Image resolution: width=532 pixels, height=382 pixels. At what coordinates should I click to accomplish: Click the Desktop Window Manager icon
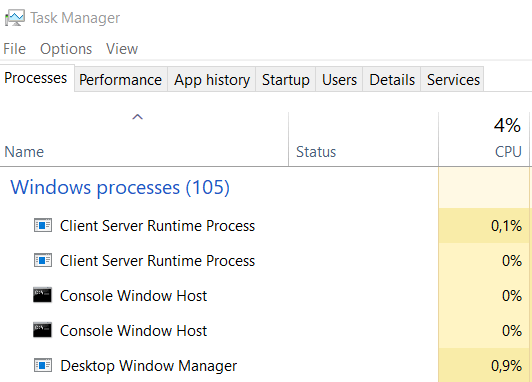click(43, 365)
